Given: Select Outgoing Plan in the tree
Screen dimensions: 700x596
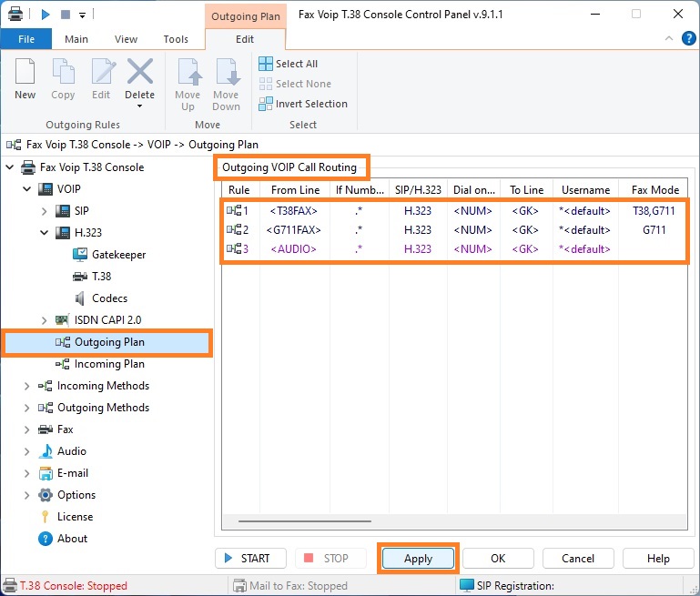Looking at the screenshot, I should [x=107, y=343].
